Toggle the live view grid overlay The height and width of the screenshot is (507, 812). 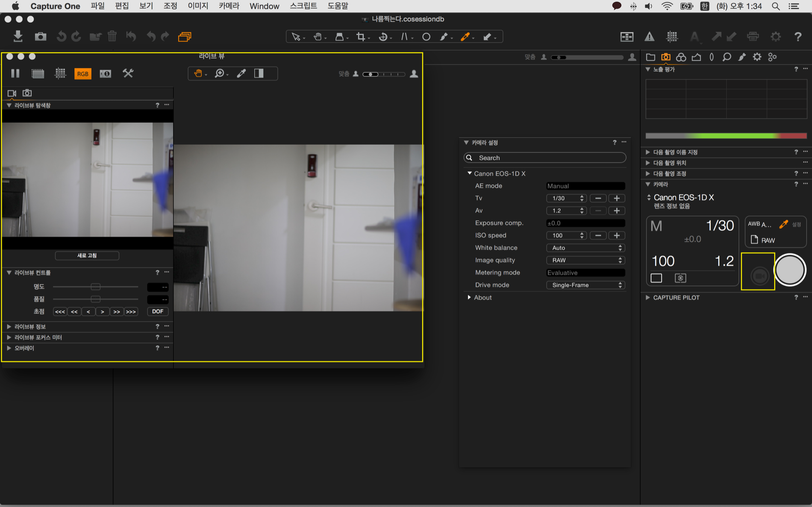(x=60, y=73)
